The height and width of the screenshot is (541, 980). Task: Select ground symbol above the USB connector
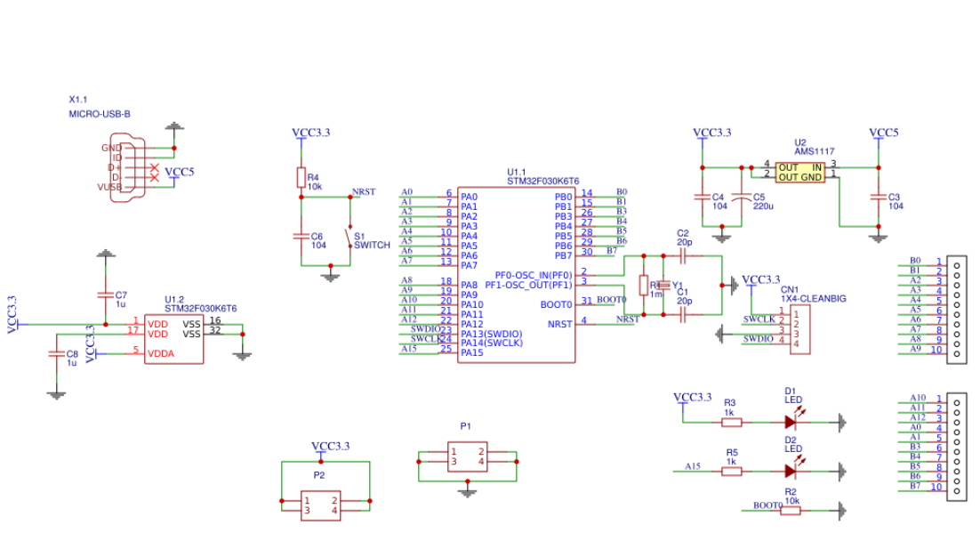[174, 125]
